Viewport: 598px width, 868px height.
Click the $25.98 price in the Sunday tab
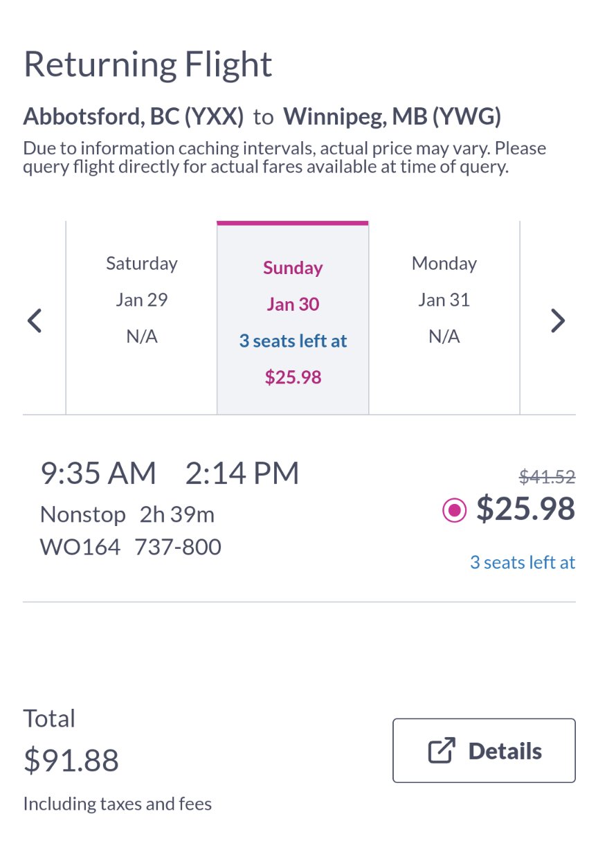pos(293,377)
